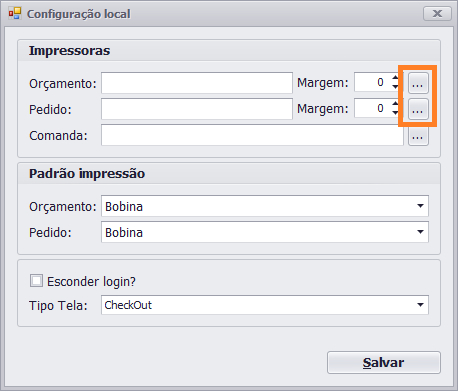Click the application icon in title bar
This screenshot has width=458, height=391.
point(15,14)
